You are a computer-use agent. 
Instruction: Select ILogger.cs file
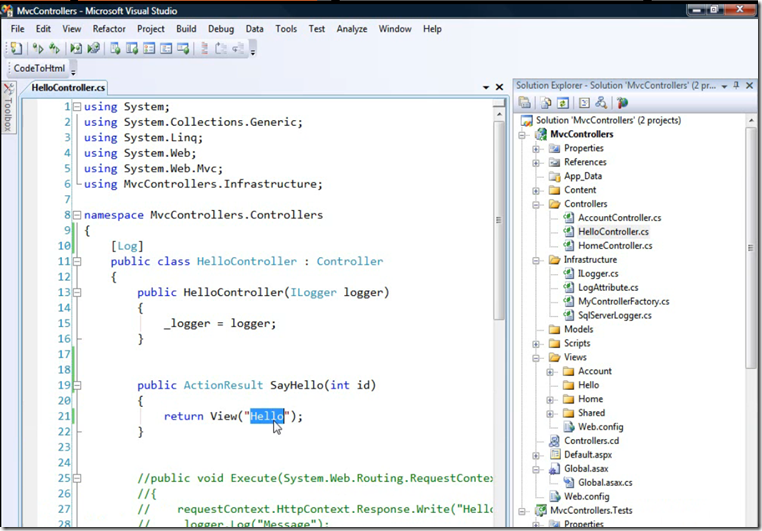598,274
